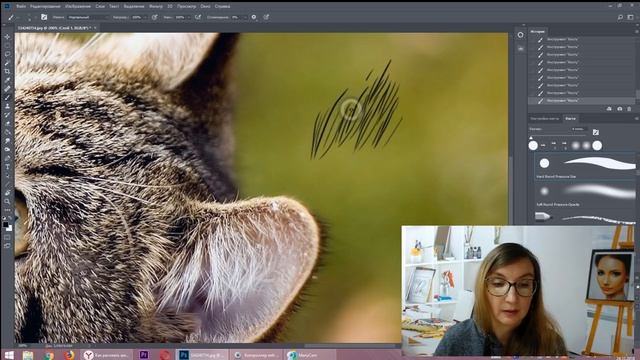Click the trash icon in History panel

629,109
